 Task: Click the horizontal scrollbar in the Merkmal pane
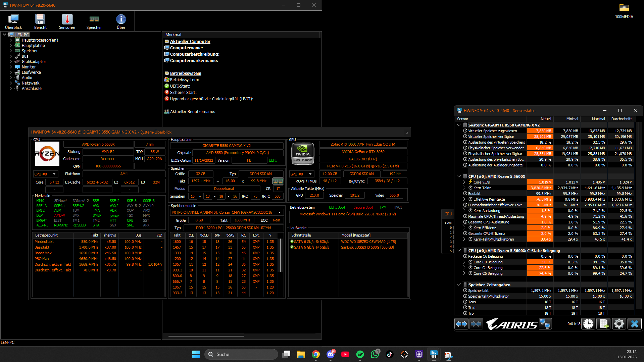pyautogui.click(x=206, y=336)
